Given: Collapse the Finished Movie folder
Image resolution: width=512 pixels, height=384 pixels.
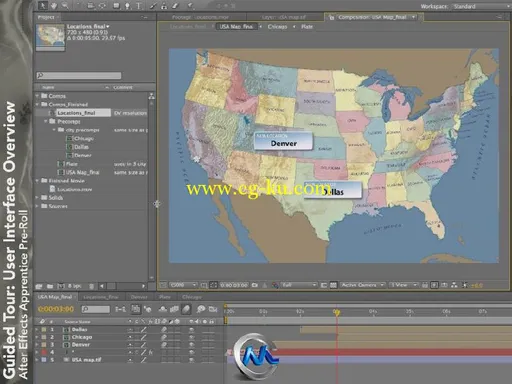Looking at the screenshot, I should (x=37, y=181).
